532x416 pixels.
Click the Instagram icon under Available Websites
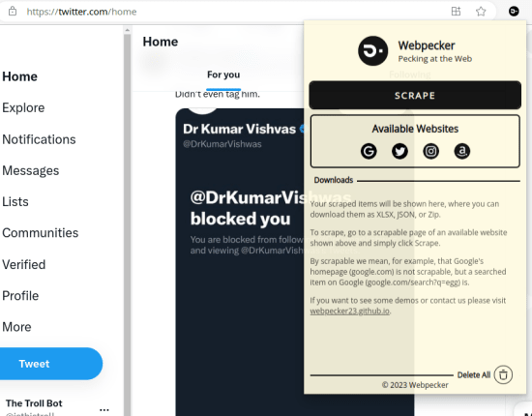(x=430, y=151)
